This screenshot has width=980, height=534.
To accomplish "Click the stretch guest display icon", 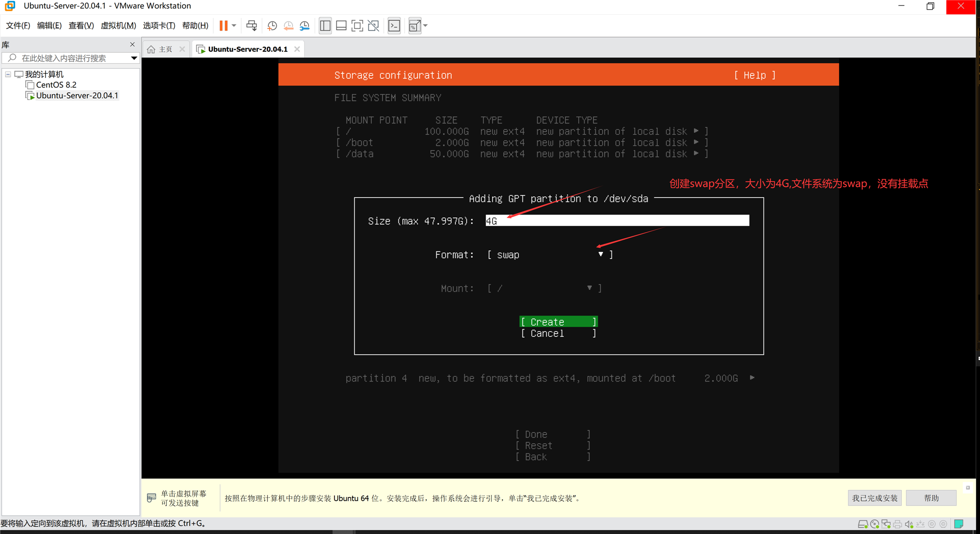I will pyautogui.click(x=415, y=25).
